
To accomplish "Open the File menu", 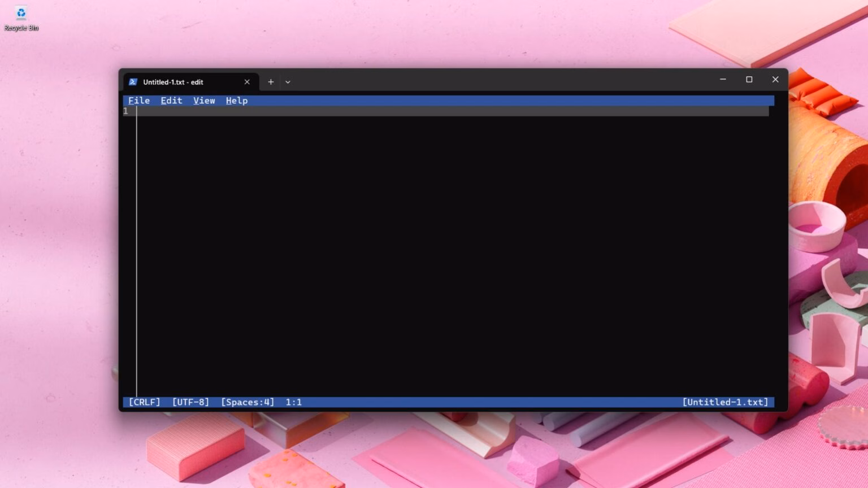I will (139, 101).
